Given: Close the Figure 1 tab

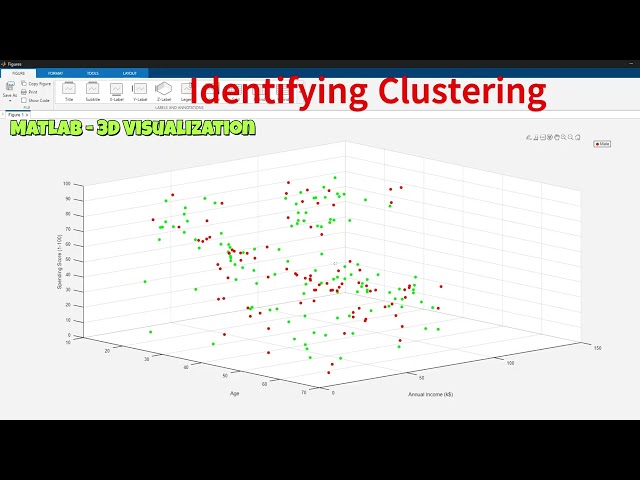Looking at the screenshot, I should [27, 115].
